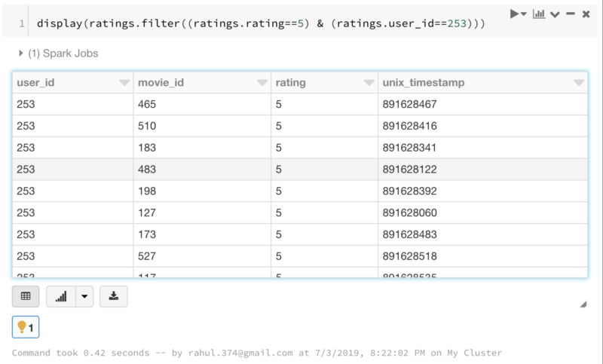This screenshot has width=603, height=364.
Task: Open the cell dashboard chart icon
Action: [538, 14]
